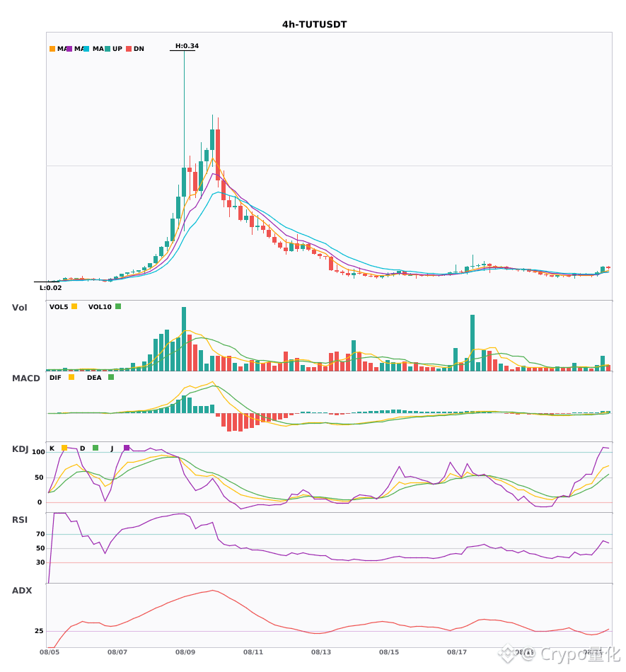This screenshot has width=626, height=672.
Task: Click the green VOL10 swatch
Action: tap(118, 306)
